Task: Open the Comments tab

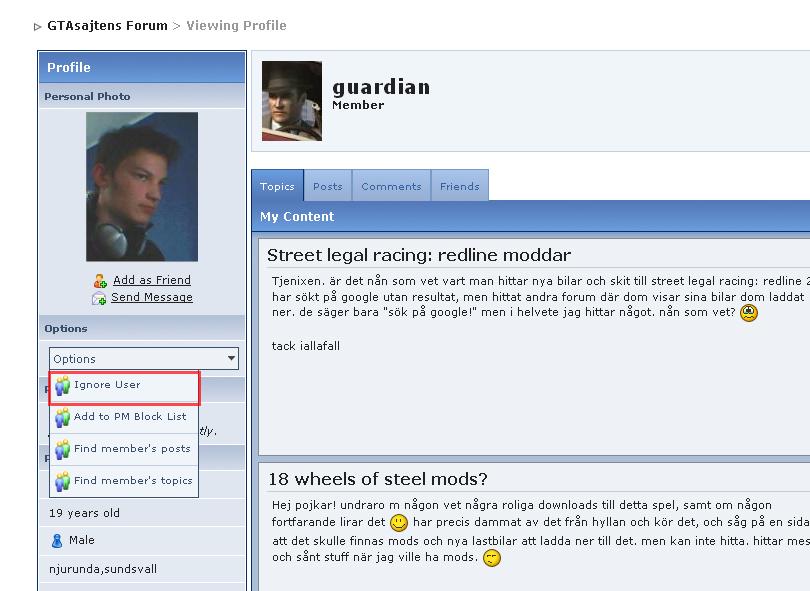Action: (391, 186)
